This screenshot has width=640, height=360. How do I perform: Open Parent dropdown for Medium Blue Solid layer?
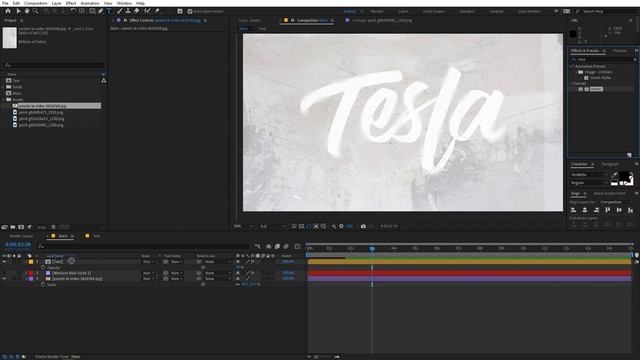point(217,273)
